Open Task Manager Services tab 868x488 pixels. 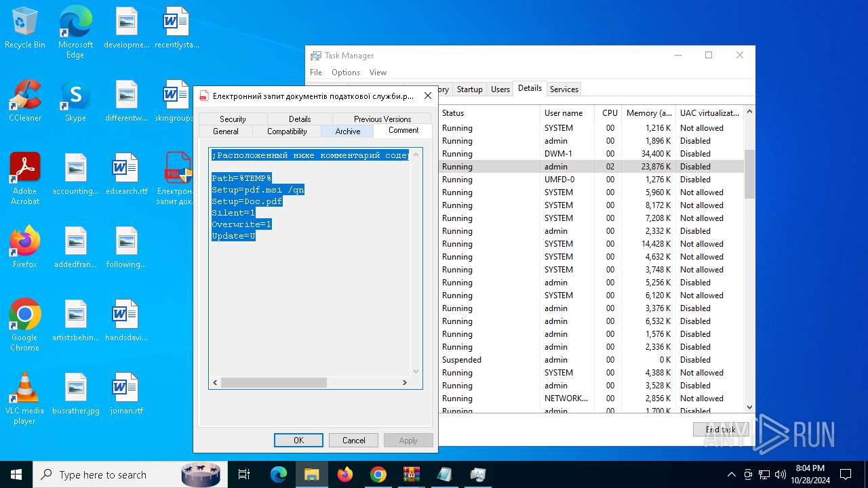[x=564, y=89]
